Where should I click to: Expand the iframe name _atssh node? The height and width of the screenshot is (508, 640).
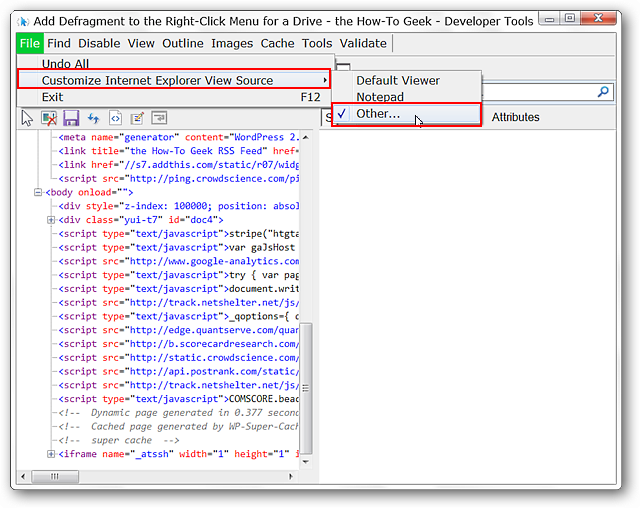[x=51, y=454]
